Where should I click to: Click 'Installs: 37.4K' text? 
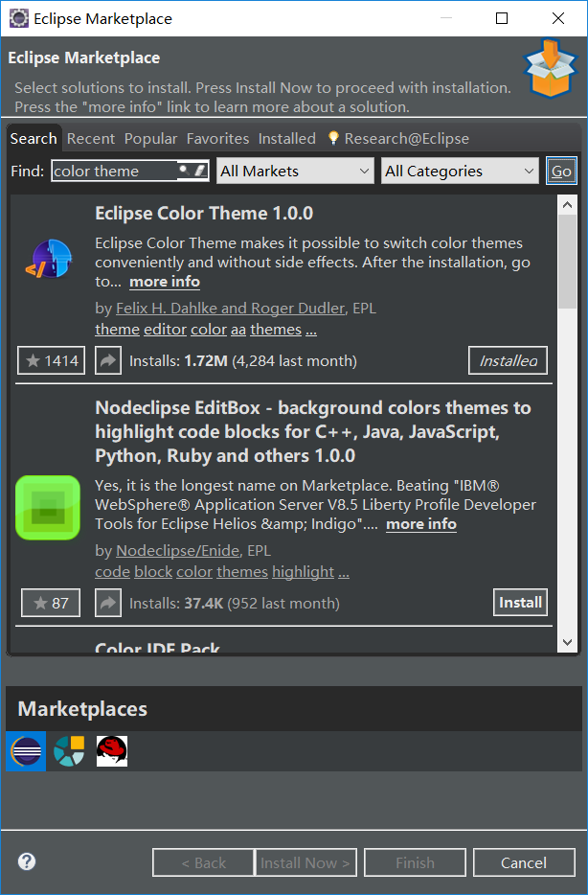point(176,604)
